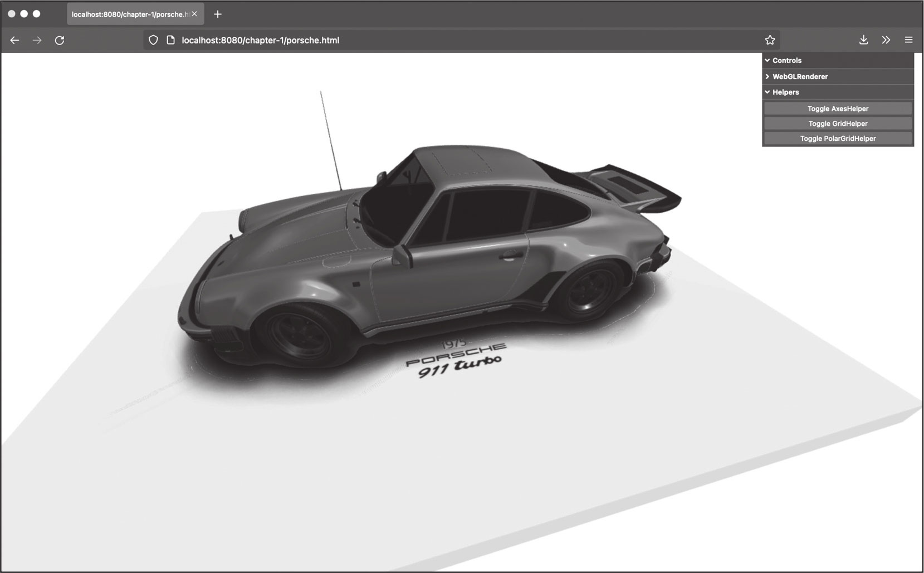Toggle PolarGridHelper button
924x573 pixels.
pos(838,139)
